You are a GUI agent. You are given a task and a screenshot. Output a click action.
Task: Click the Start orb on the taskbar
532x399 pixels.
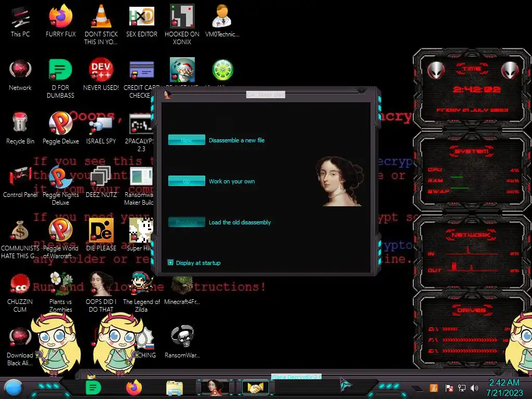[14, 388]
